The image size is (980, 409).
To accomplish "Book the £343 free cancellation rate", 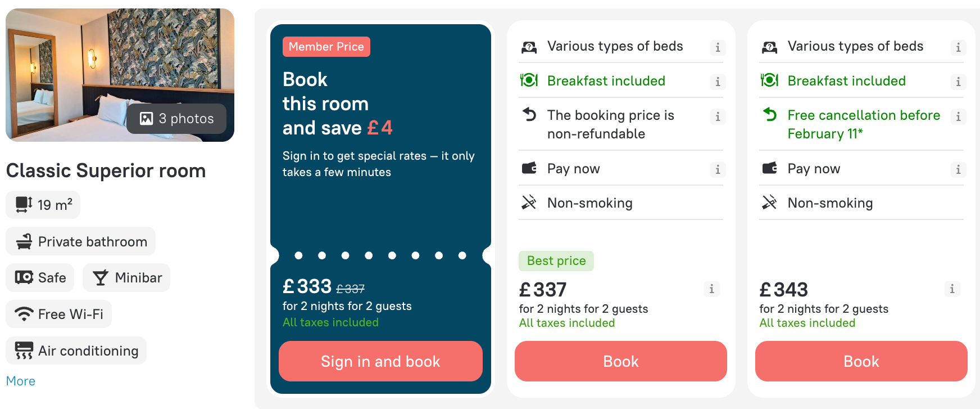I will click(861, 361).
